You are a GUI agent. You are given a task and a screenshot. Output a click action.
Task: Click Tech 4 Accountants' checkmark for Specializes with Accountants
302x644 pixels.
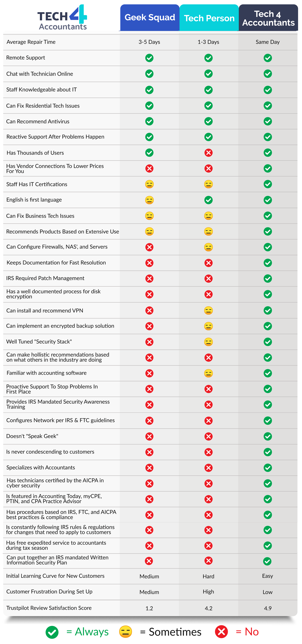pos(268,468)
